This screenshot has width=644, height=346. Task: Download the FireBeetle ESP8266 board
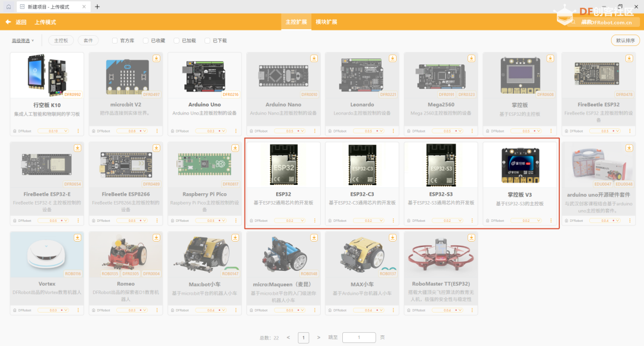pos(156,148)
